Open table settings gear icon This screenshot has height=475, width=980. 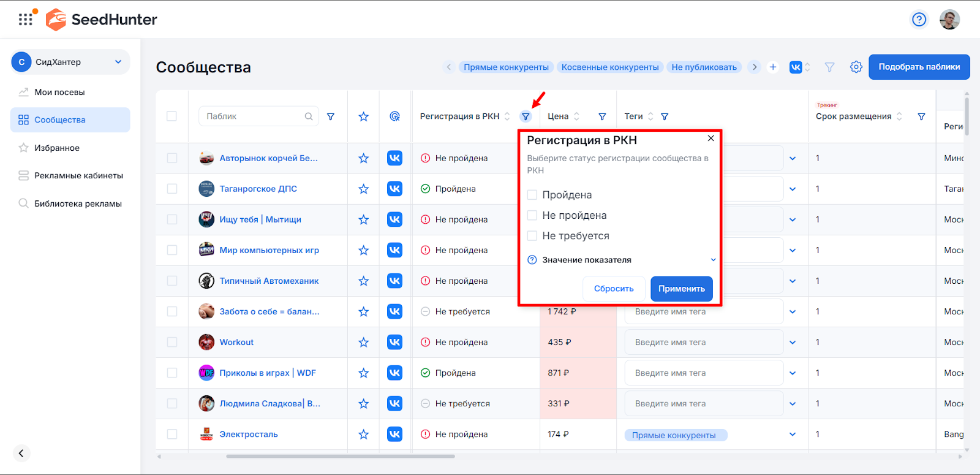856,67
